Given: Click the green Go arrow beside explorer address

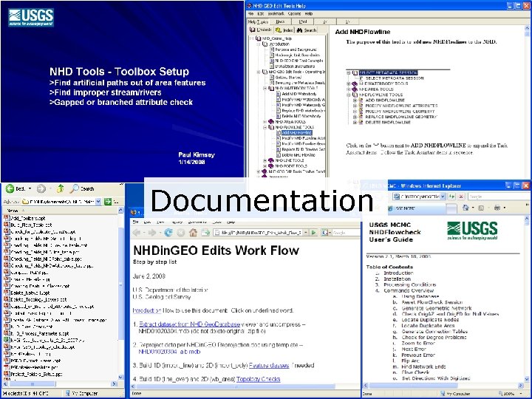Looking at the screenshot, I should click(108, 202).
